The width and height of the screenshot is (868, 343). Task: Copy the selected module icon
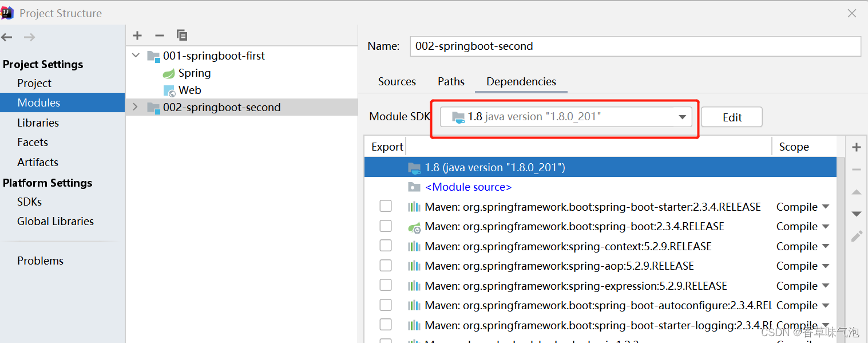[x=182, y=36]
